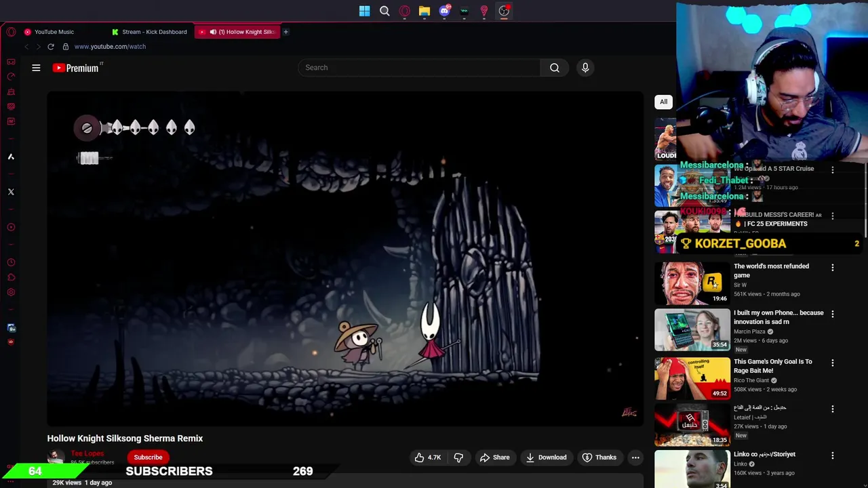Open Linko Storiyet video title

[764, 454]
